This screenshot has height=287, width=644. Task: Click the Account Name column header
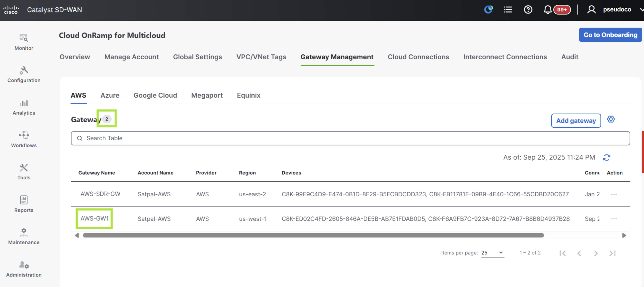click(x=155, y=173)
